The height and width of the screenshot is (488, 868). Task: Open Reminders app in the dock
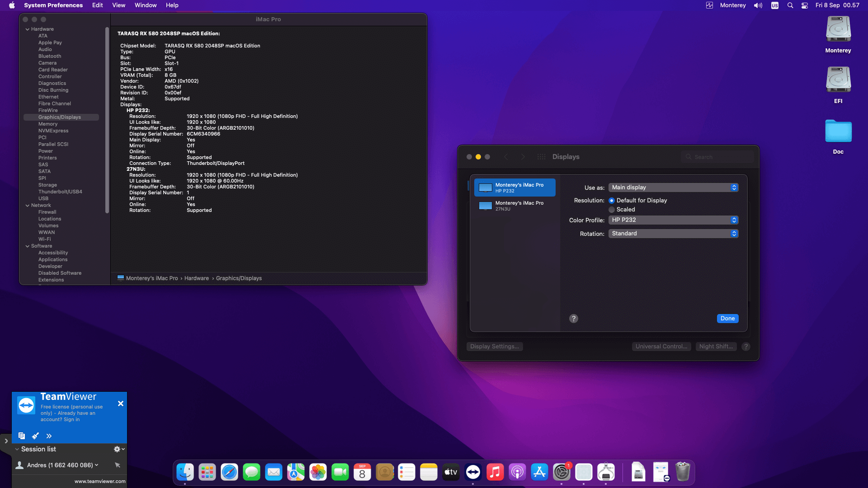[406, 472]
